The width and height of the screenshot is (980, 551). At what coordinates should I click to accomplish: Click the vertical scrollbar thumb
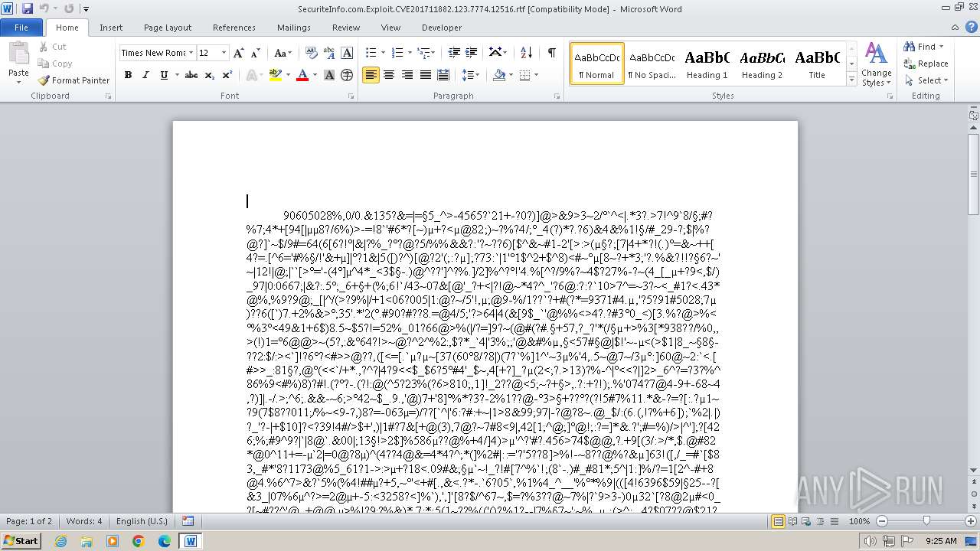(973, 173)
